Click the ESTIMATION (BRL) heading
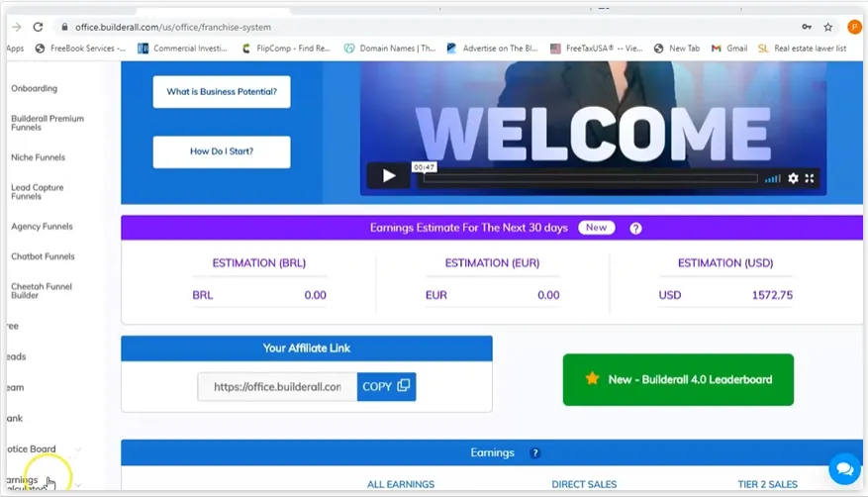The height and width of the screenshot is (497, 868). pyautogui.click(x=259, y=263)
